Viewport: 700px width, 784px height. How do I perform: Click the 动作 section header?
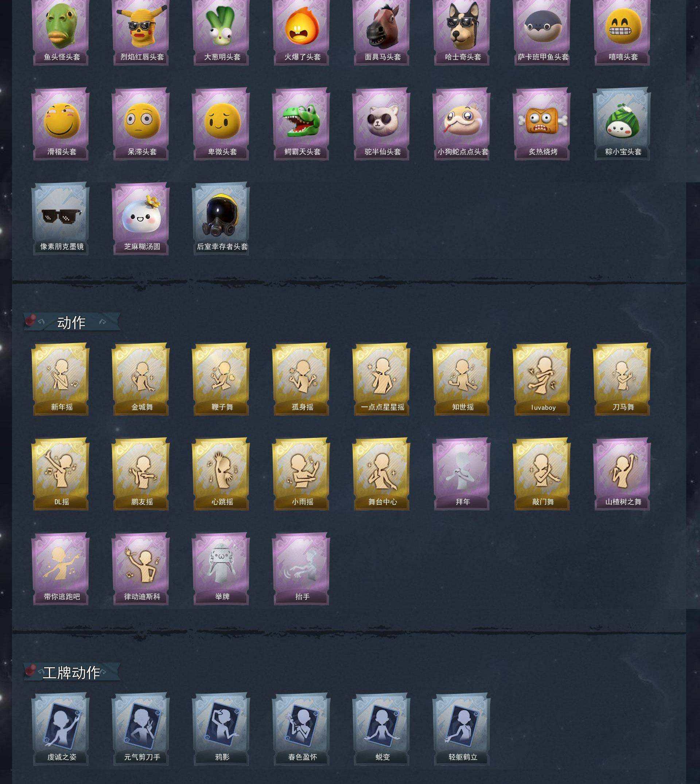pos(71,322)
